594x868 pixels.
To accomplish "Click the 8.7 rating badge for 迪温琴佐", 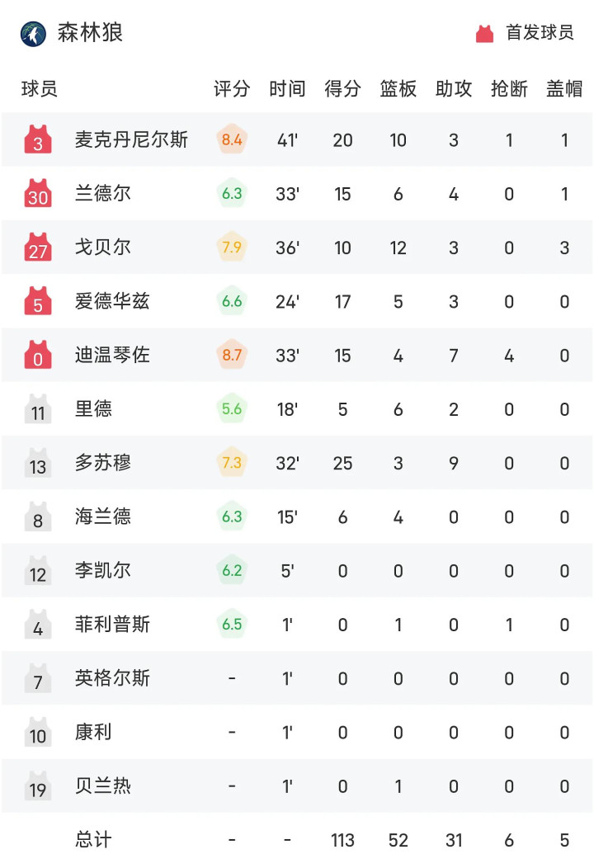I will [x=232, y=356].
